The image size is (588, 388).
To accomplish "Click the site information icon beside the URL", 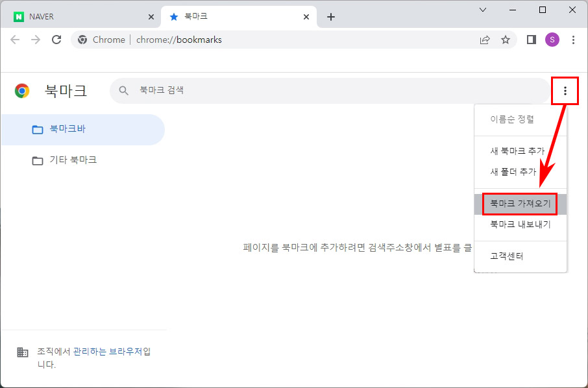I will [x=82, y=40].
